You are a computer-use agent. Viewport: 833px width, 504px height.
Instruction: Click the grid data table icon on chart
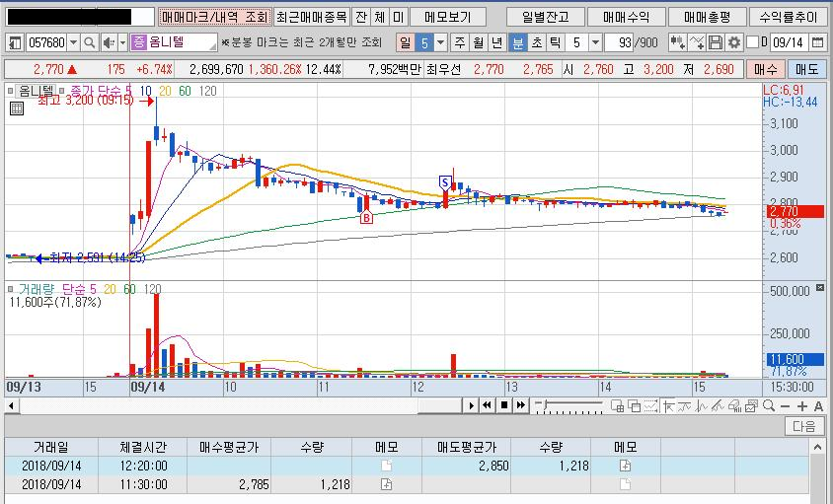[x=17, y=108]
